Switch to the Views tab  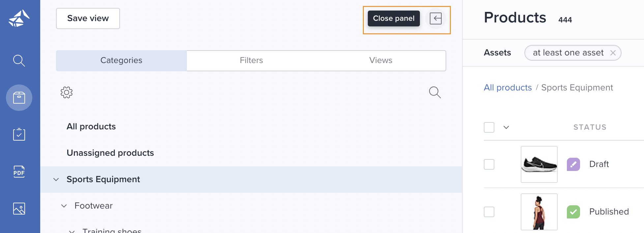381,60
